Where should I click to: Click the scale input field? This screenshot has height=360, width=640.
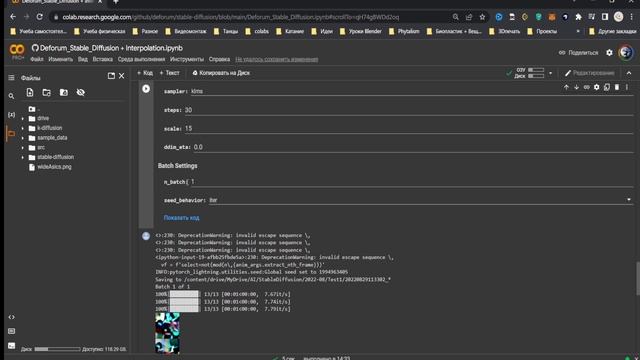(408, 128)
